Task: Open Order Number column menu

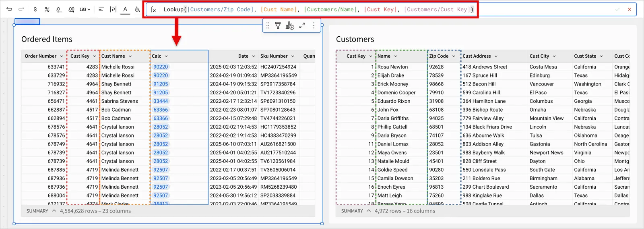Action: pos(62,56)
